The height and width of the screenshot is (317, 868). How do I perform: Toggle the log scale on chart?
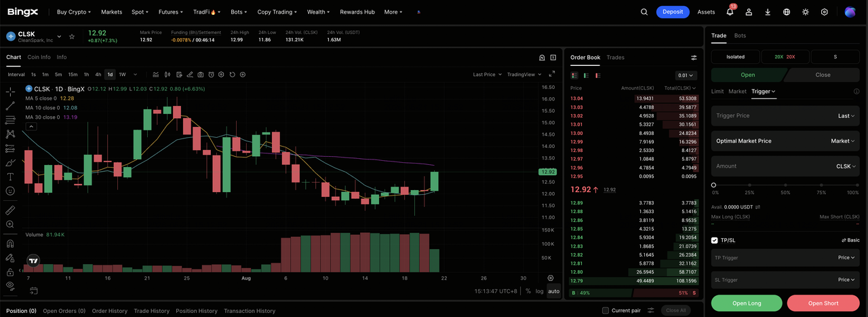(539, 291)
